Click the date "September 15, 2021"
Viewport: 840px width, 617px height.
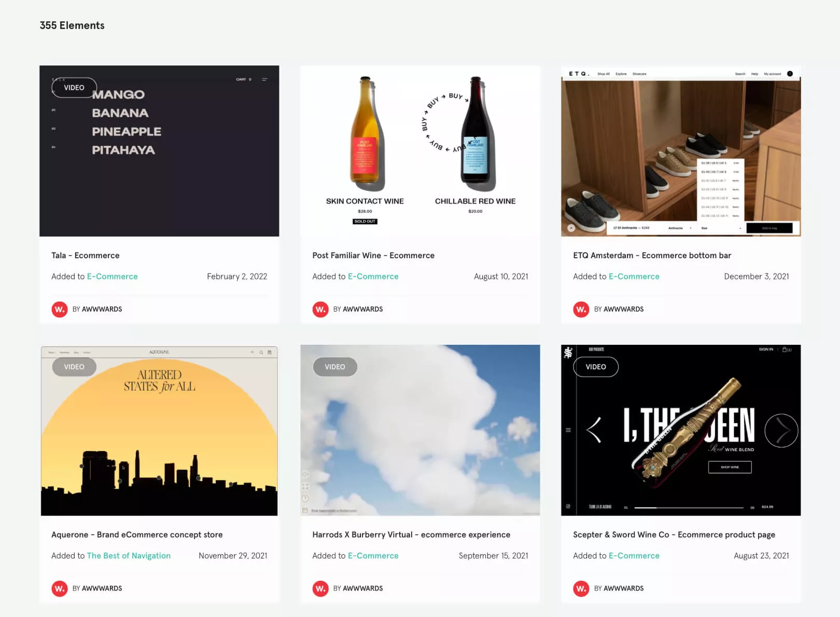point(494,556)
